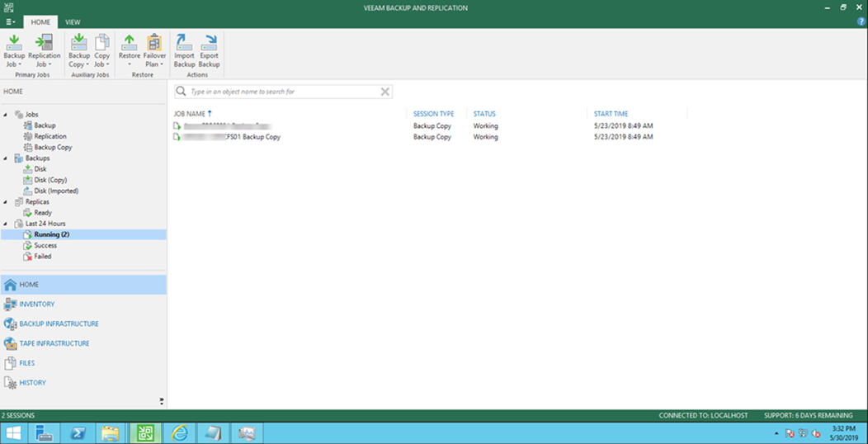Switch to the HOME ribbon tab

coord(40,22)
